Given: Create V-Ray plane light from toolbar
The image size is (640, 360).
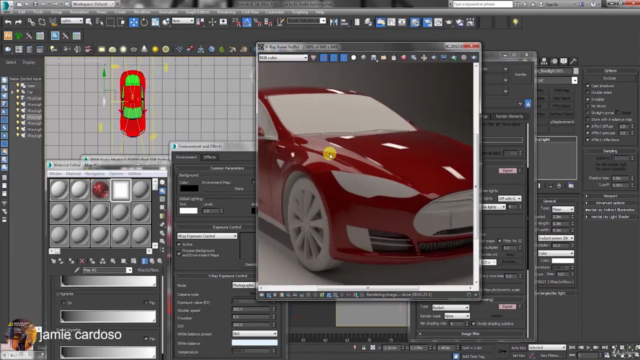Looking at the screenshot, I should point(102,49).
